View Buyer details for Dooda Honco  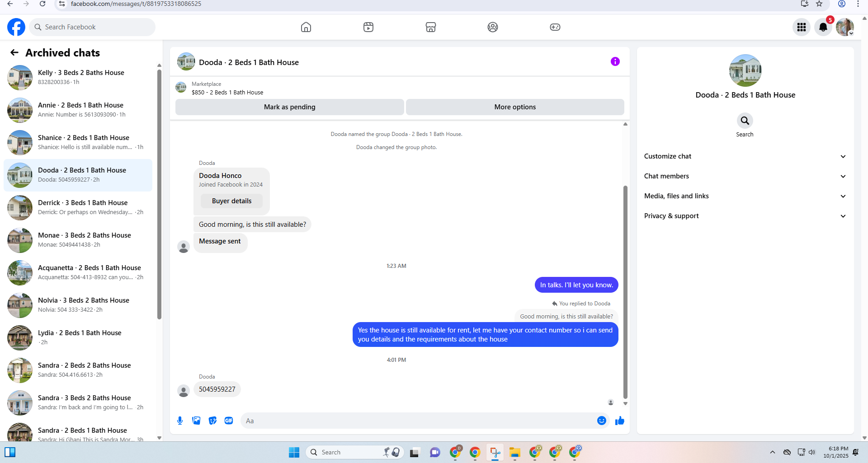(231, 201)
